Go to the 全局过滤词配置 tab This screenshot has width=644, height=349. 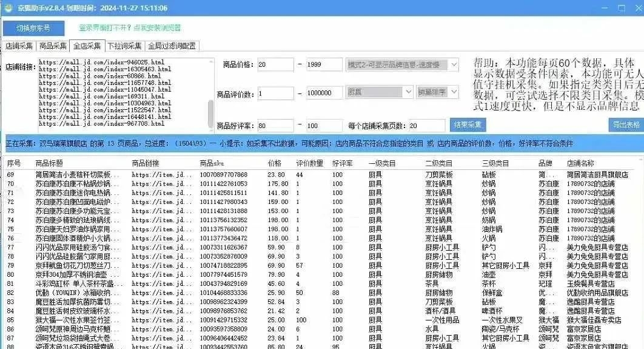click(172, 46)
